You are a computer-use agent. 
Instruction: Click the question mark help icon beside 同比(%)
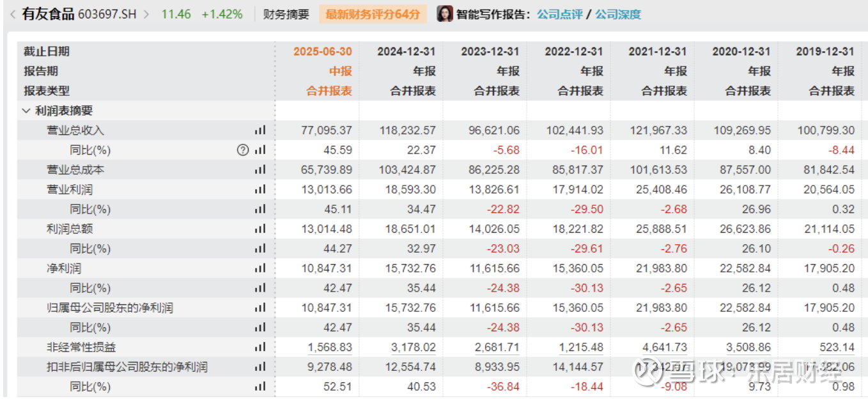(243, 150)
